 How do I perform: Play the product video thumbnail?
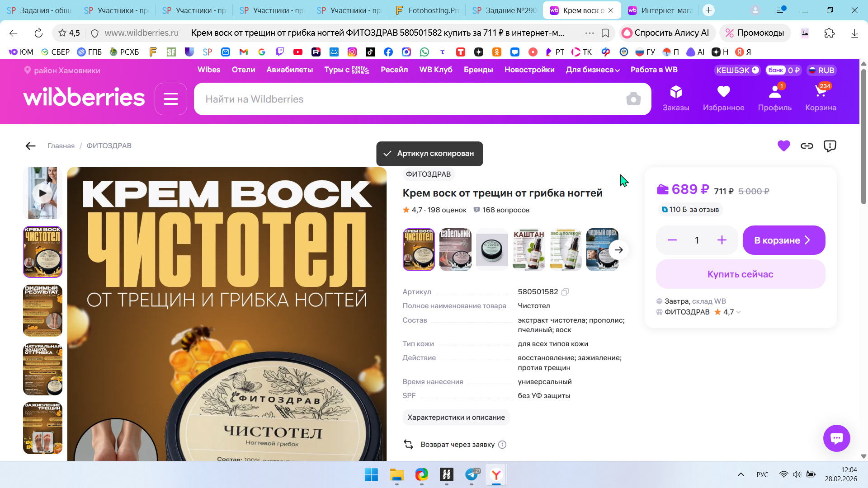pyautogui.click(x=42, y=193)
